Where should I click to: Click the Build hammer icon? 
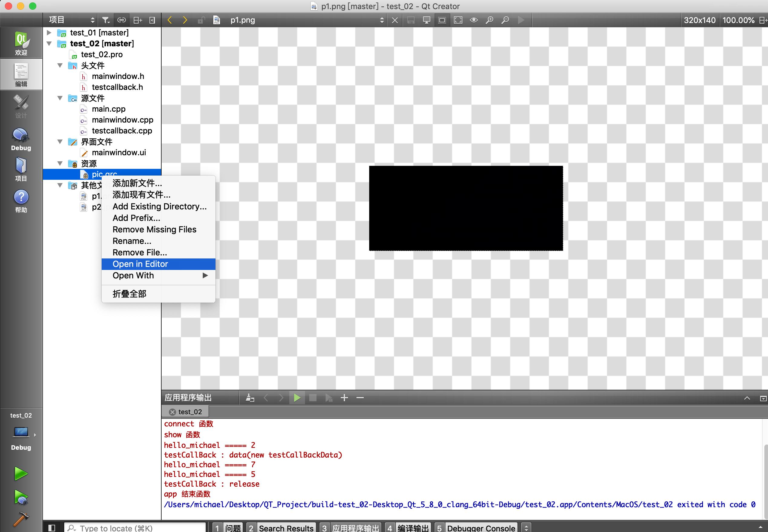click(21, 519)
